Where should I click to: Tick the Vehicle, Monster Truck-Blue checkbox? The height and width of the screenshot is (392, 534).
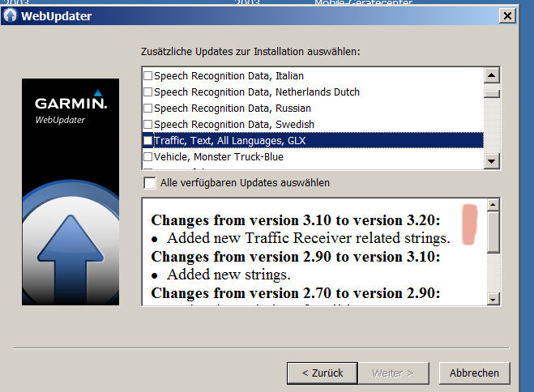[x=147, y=157]
